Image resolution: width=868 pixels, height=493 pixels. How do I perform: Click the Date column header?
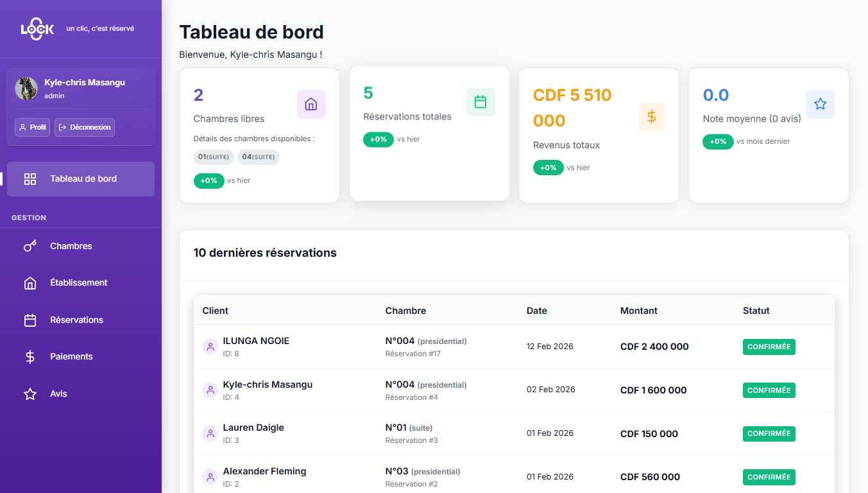[537, 311]
